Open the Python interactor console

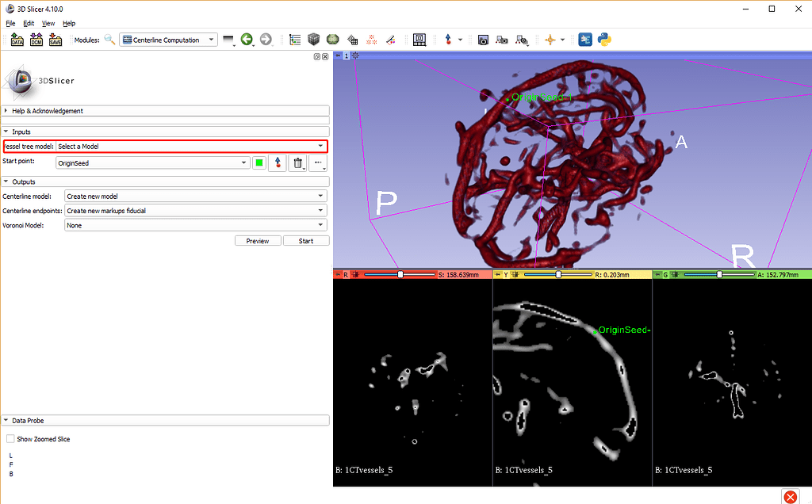pyautogui.click(x=603, y=40)
